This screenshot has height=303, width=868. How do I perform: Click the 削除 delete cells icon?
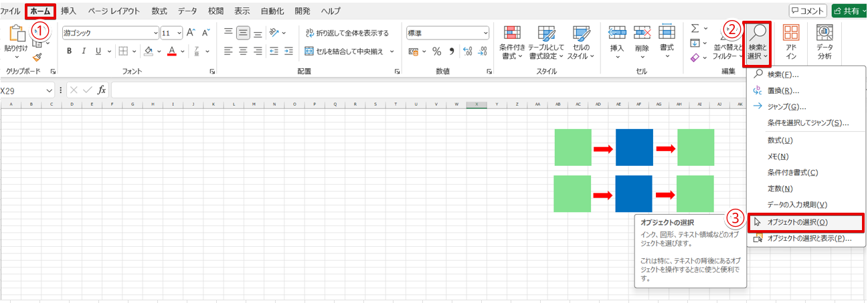point(642,32)
